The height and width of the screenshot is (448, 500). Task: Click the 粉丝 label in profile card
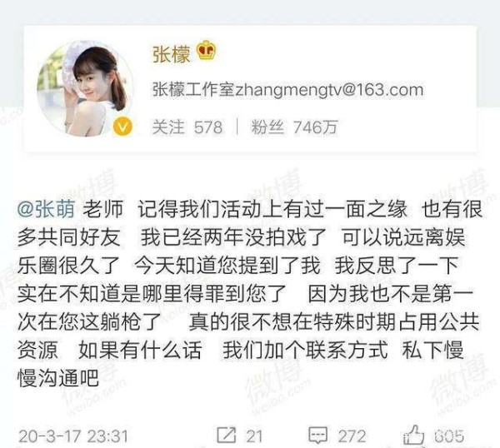(x=267, y=127)
